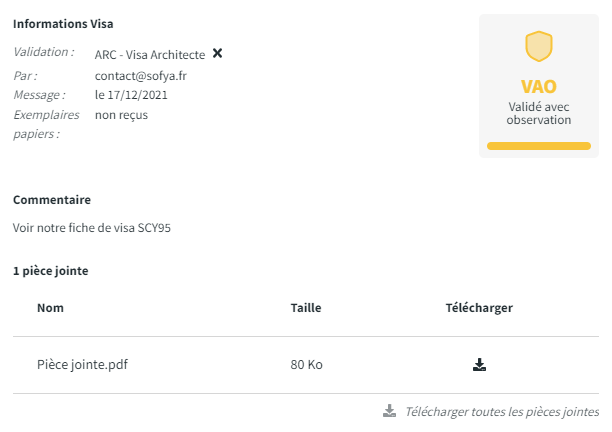
Task: Click the 'Informations Visa' heading
Action: click(64, 24)
